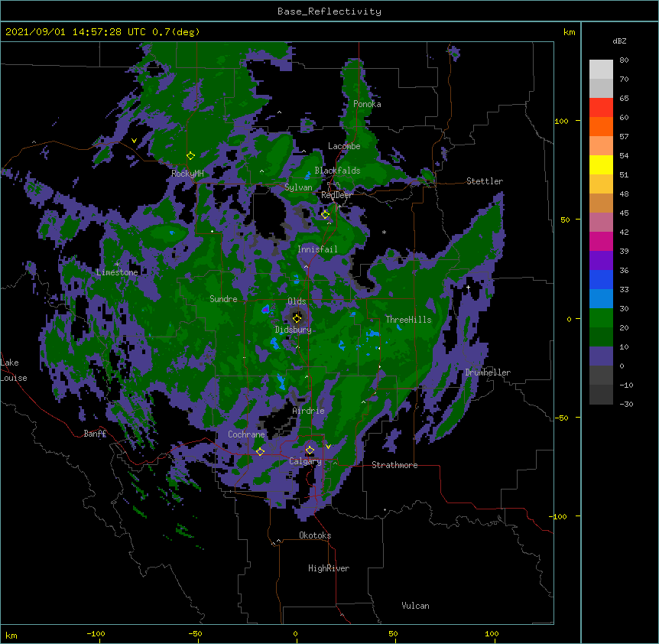Click the Banff town label
This screenshot has width=659, height=644.
(95, 434)
